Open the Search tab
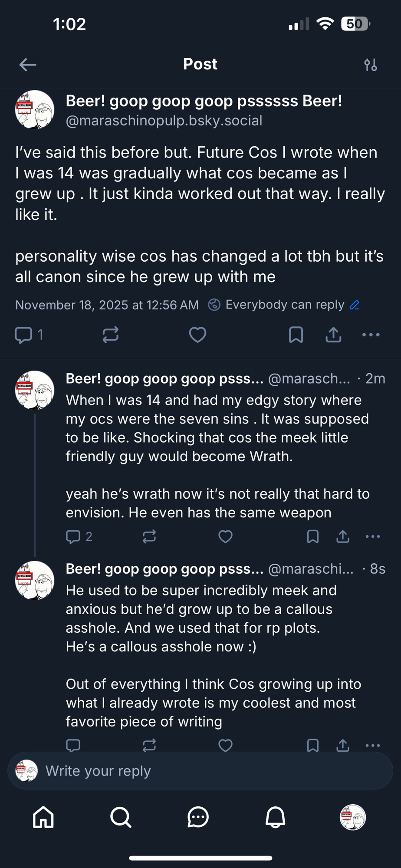 (121, 817)
